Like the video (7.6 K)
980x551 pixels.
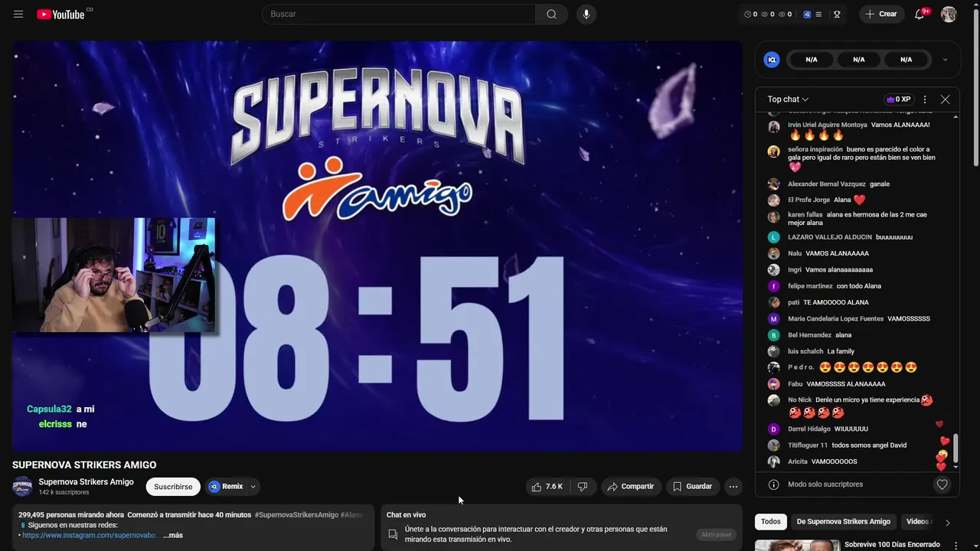pyautogui.click(x=547, y=487)
